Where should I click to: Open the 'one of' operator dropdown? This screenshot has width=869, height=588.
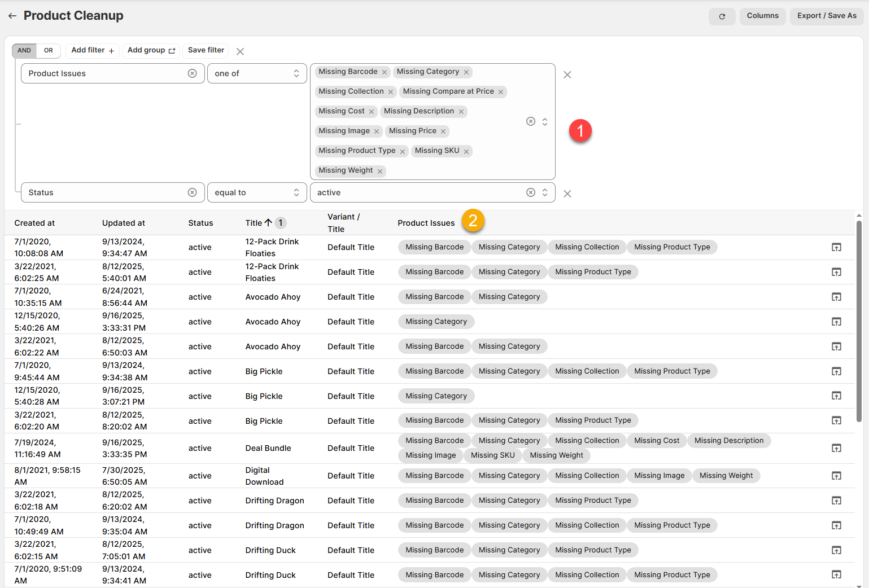[x=257, y=73]
